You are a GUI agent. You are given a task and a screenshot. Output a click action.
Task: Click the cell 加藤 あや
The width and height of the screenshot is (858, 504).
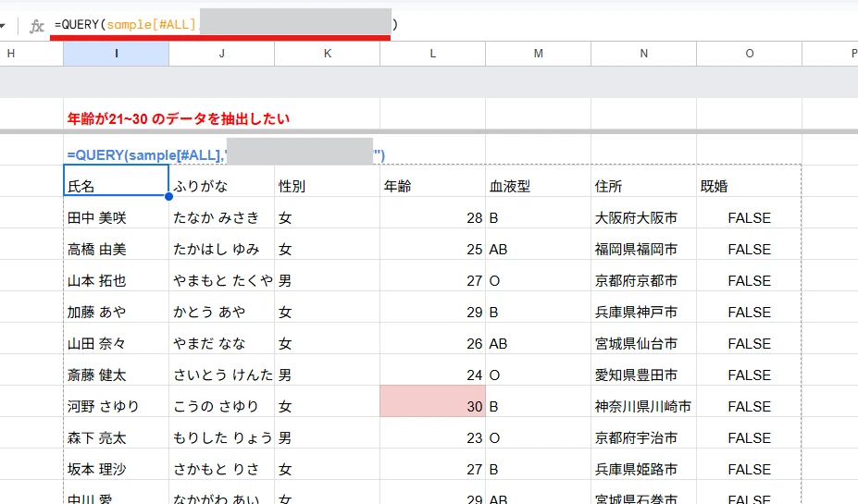click(x=116, y=307)
